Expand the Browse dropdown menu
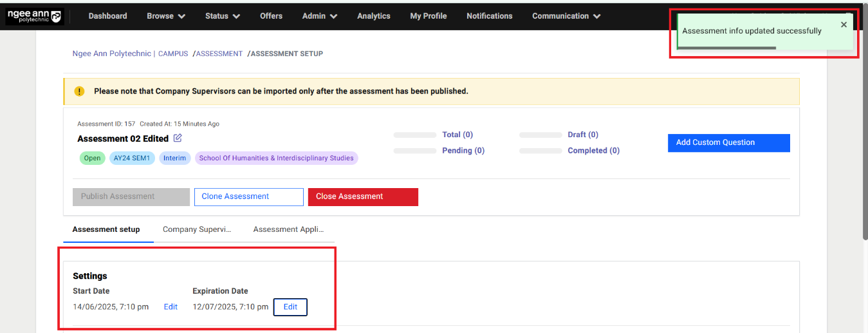868x333 pixels. (166, 16)
